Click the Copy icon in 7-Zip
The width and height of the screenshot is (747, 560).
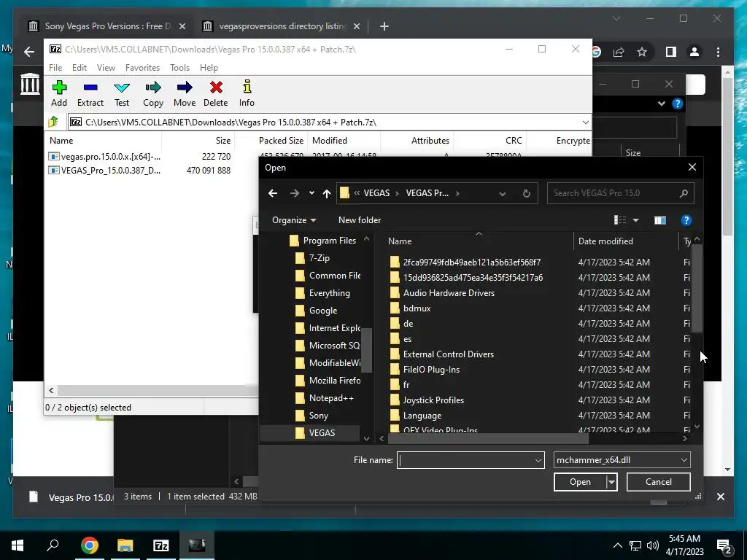153,87
